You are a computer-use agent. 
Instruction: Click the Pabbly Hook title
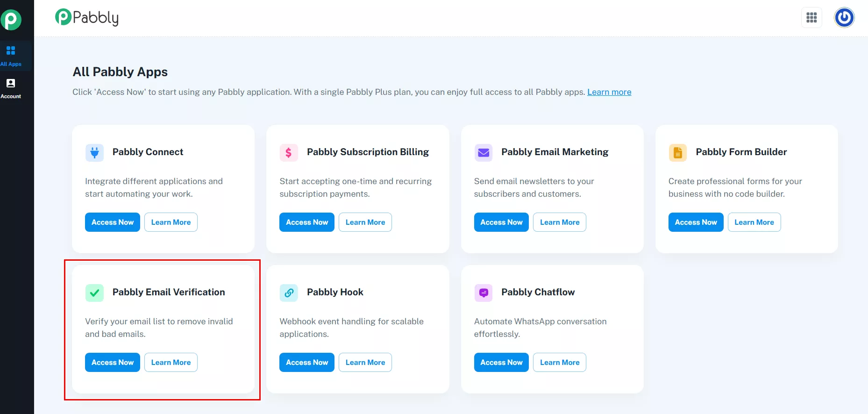(335, 292)
